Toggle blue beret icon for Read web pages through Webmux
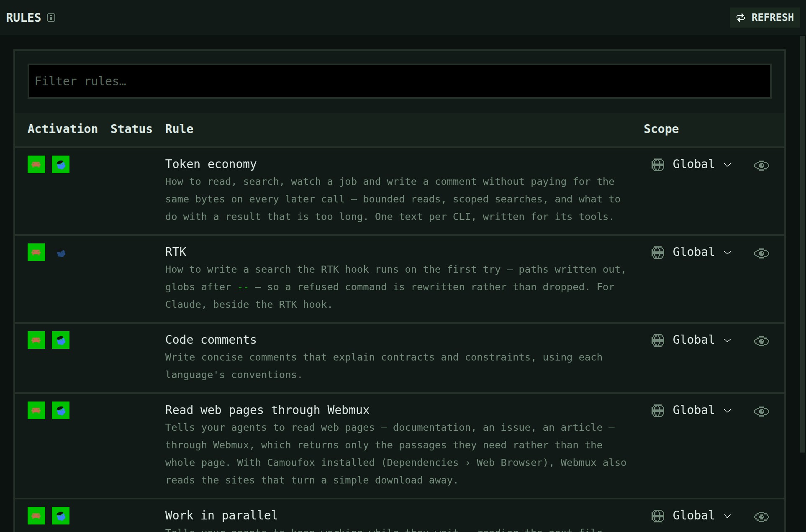The image size is (806, 532). point(61,410)
